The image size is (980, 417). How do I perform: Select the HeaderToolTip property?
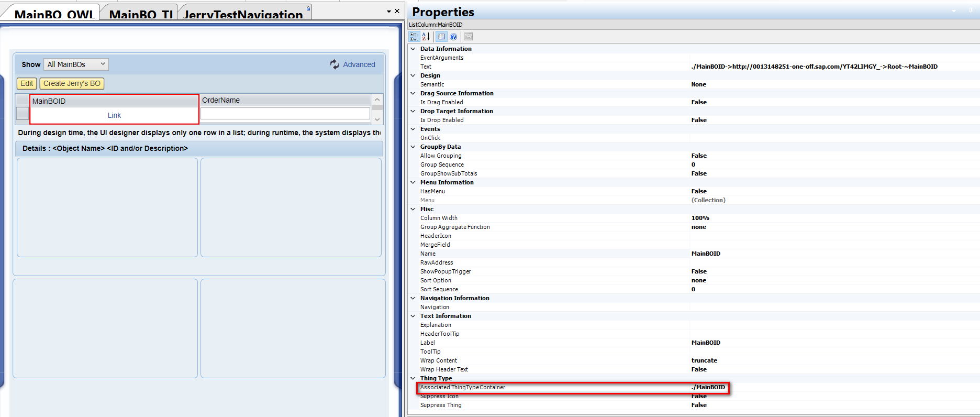pyautogui.click(x=694, y=334)
